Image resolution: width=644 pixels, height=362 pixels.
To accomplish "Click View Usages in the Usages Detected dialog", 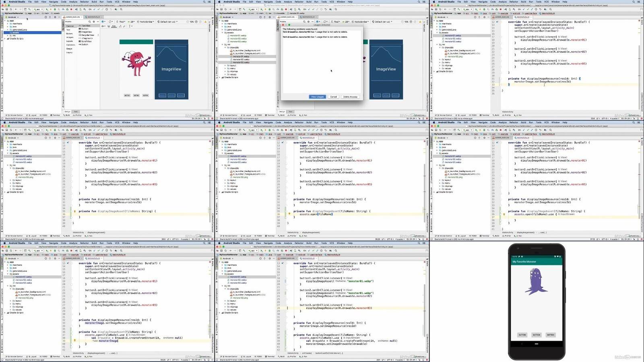I will [317, 97].
